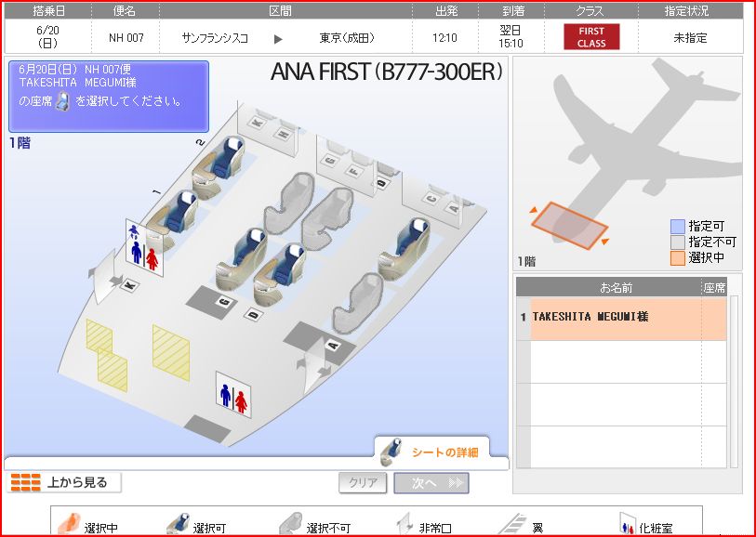Click the right emergency exit arrow

pos(315,365)
